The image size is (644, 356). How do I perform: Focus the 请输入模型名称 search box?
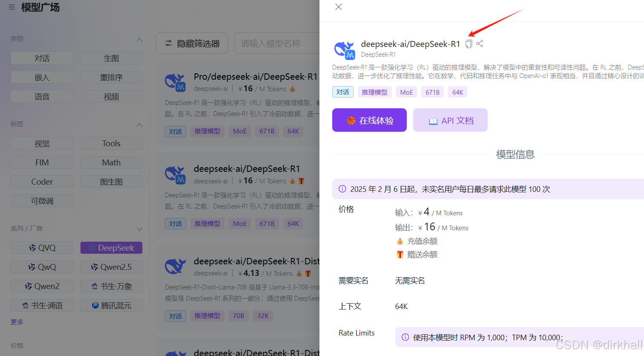pos(277,43)
